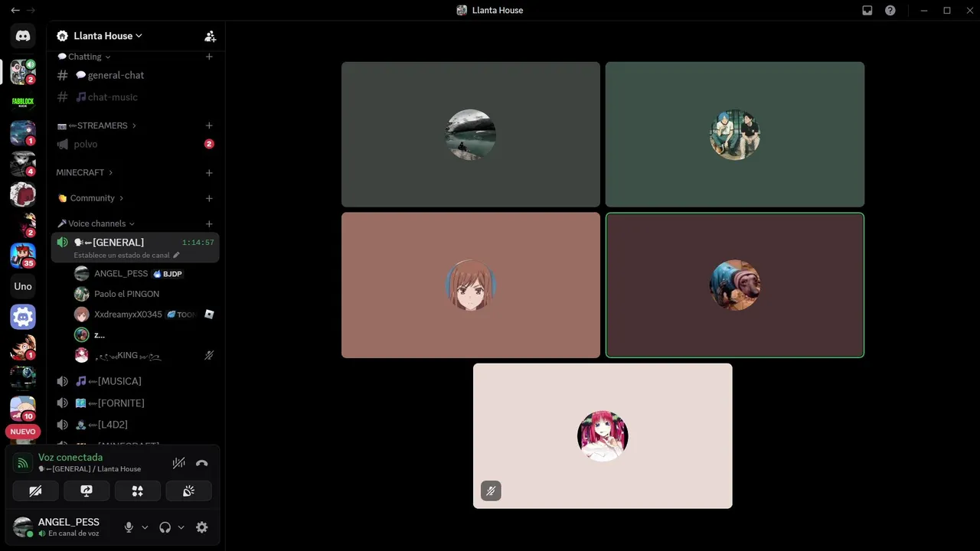Image resolution: width=980 pixels, height=551 pixels.
Task: Open the chat-music text channel
Action: 135,97
